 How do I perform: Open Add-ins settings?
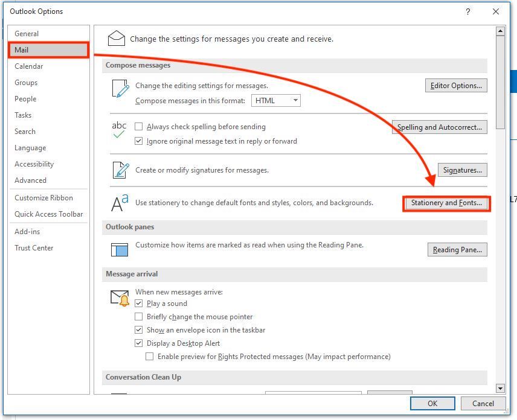[48, 232]
